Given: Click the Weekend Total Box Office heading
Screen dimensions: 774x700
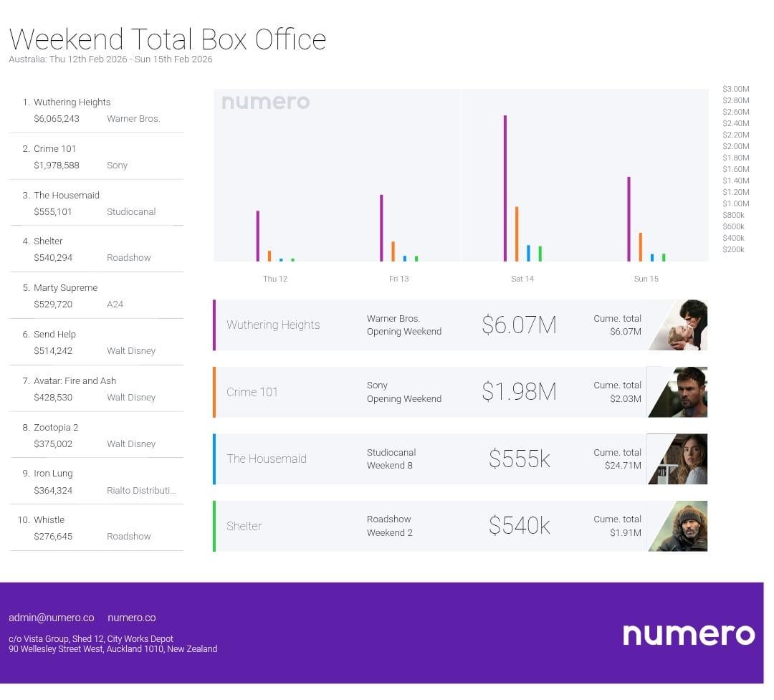Looking at the screenshot, I should 168,39.
